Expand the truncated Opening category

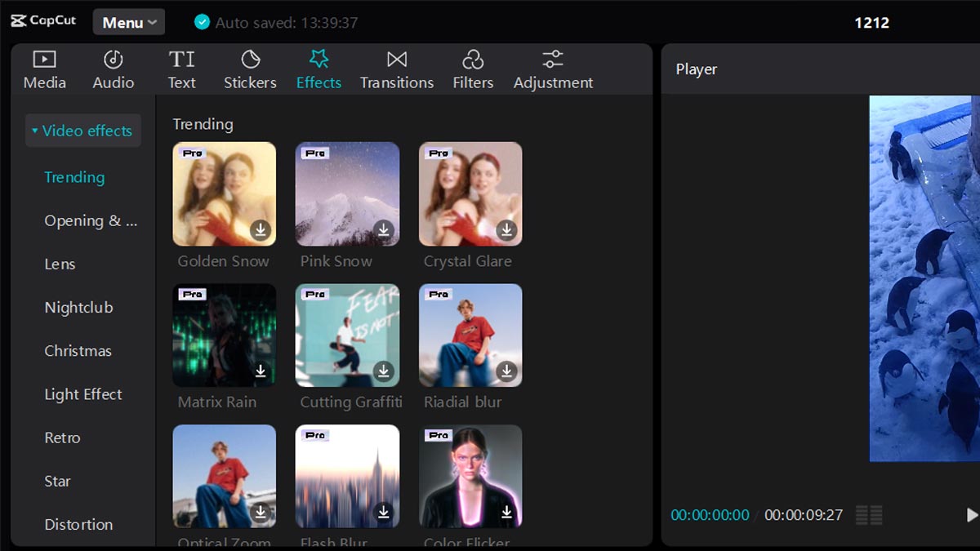[90, 220]
